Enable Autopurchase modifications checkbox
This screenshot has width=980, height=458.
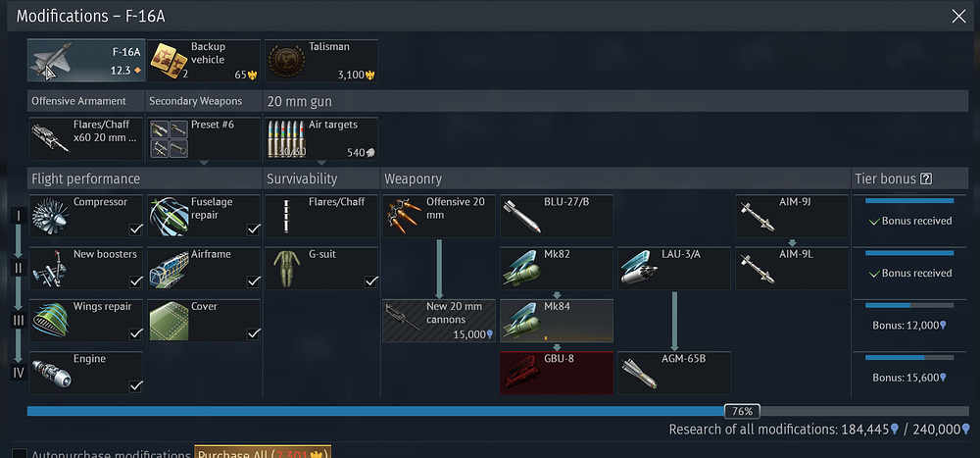pyautogui.click(x=20, y=454)
